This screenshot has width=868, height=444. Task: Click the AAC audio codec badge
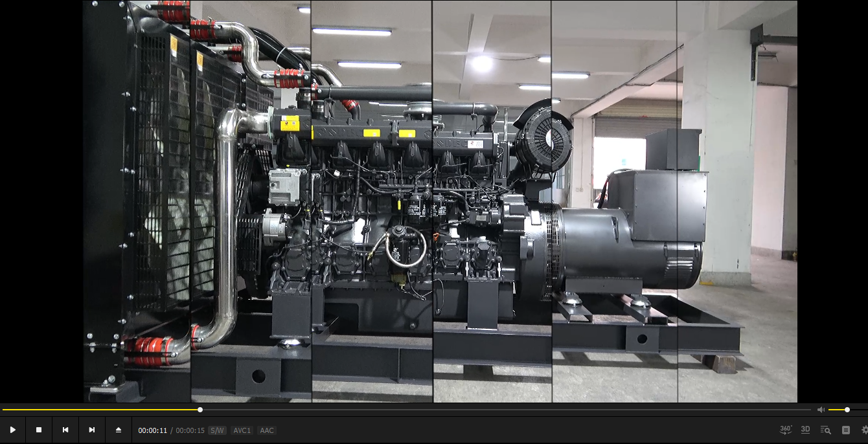coord(267,430)
